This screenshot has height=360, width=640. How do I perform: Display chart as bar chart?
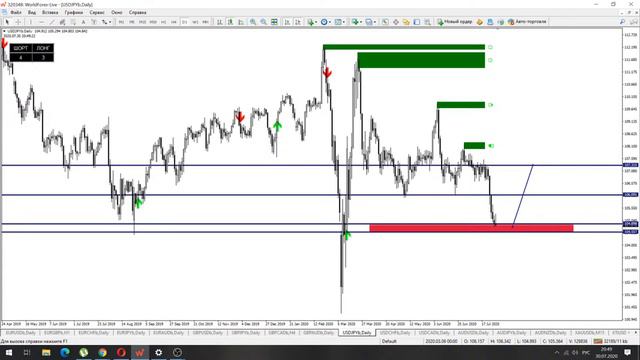coord(220,22)
